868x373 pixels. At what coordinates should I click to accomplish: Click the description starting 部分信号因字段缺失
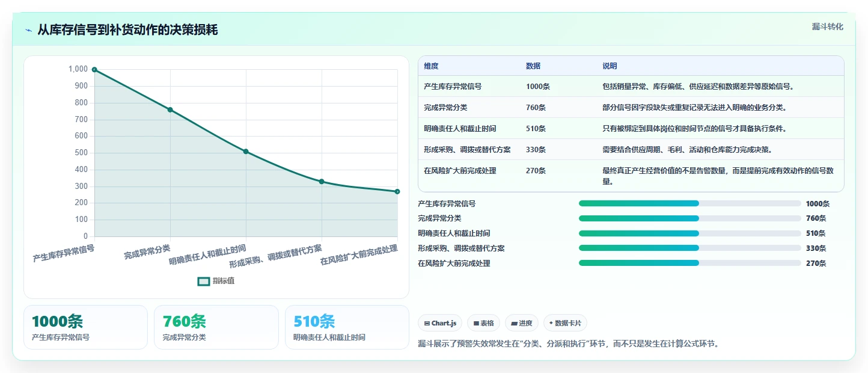(x=694, y=108)
